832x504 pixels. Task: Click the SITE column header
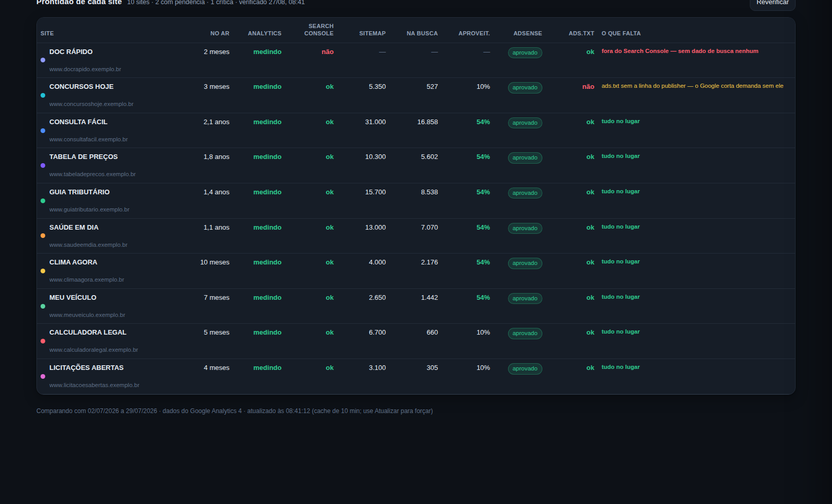pyautogui.click(x=47, y=33)
